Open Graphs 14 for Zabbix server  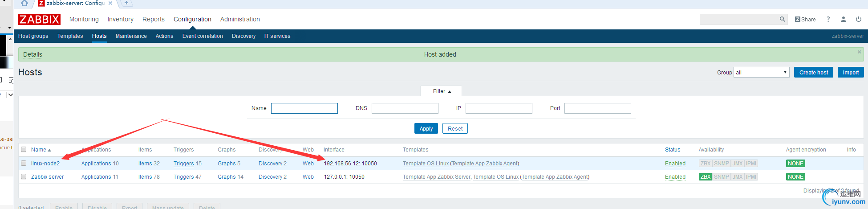tap(227, 177)
